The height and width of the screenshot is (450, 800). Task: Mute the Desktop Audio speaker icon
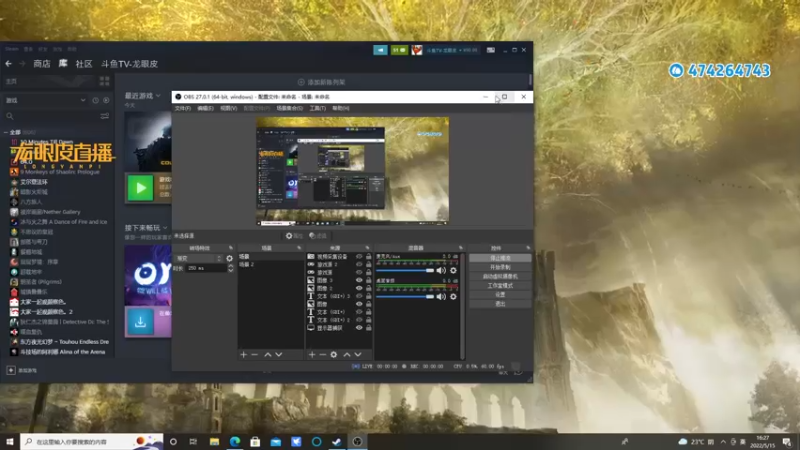[441, 296]
